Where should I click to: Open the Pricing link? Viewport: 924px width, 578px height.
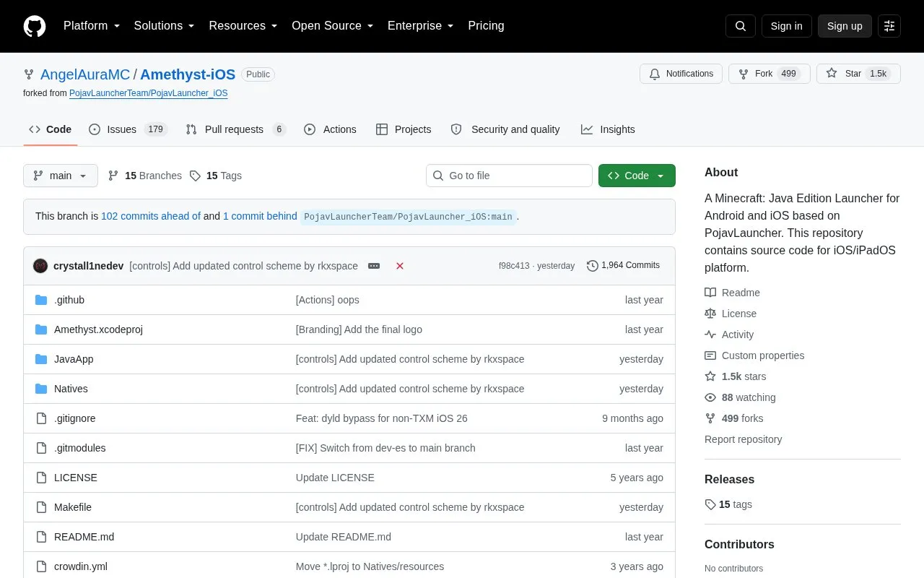click(x=486, y=26)
